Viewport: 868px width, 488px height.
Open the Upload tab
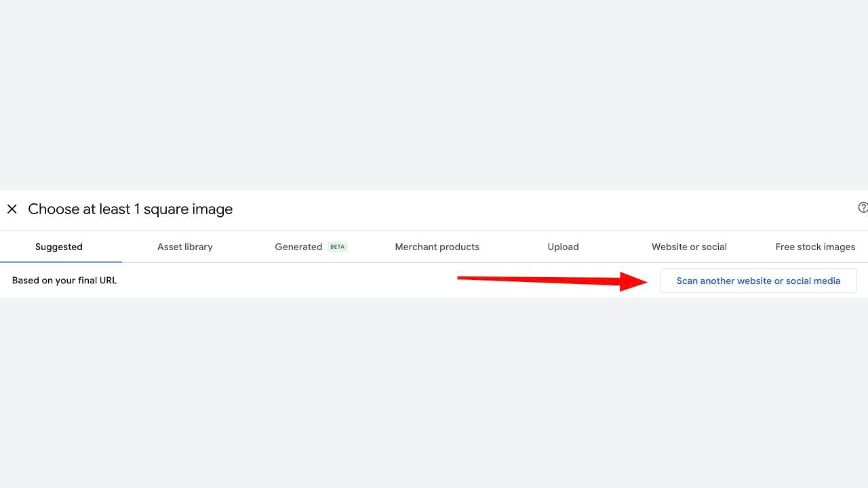(x=563, y=247)
